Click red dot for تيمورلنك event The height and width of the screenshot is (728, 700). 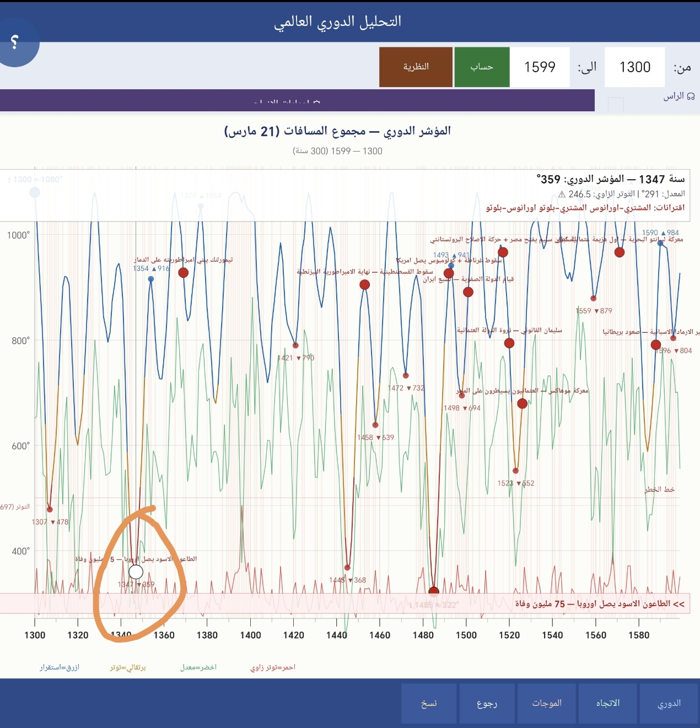184,272
